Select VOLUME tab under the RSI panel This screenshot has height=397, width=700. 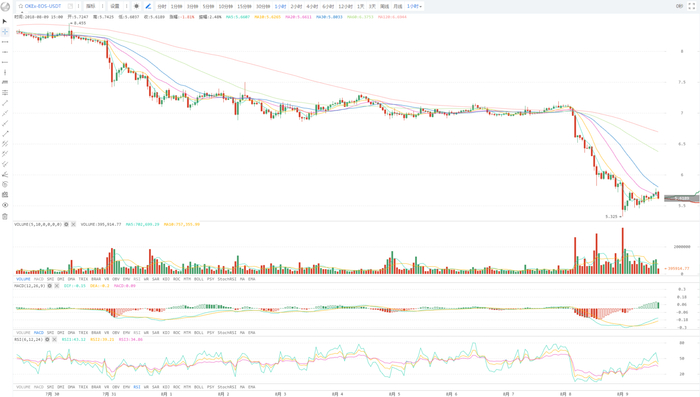(x=23, y=387)
